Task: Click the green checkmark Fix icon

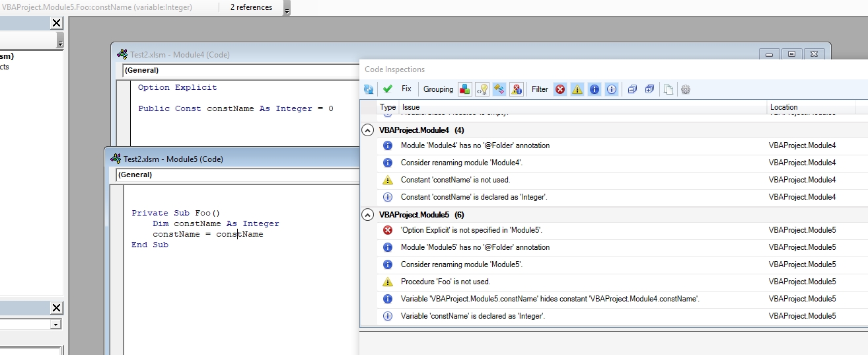Action: pos(388,89)
